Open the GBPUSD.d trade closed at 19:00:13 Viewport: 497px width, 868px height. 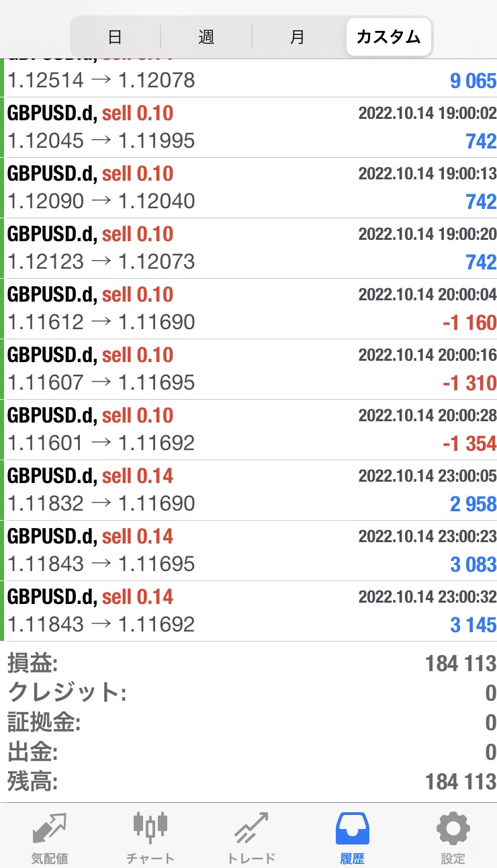point(248,188)
